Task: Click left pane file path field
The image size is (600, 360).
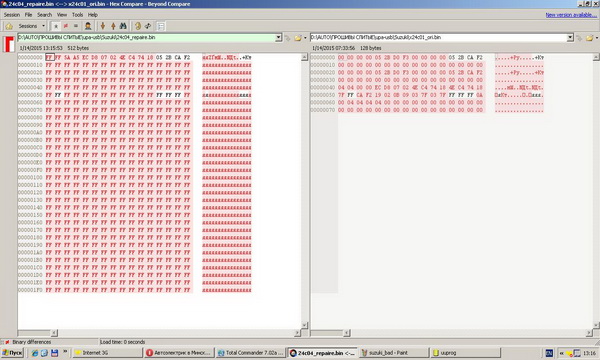Action: click(146, 37)
